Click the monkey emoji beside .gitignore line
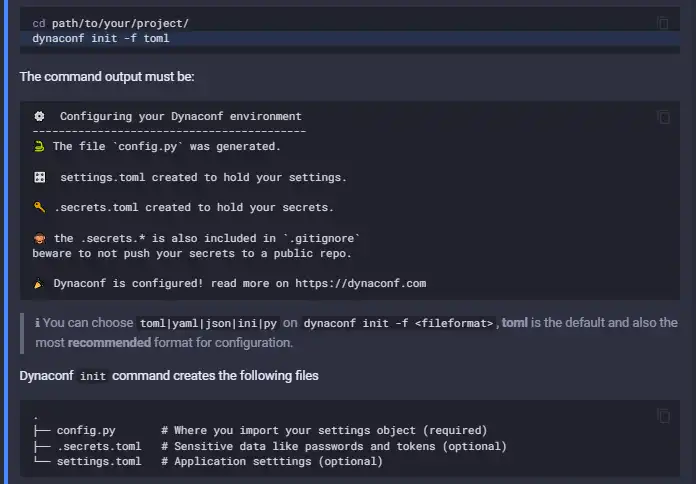The image size is (696, 484). coord(40,238)
